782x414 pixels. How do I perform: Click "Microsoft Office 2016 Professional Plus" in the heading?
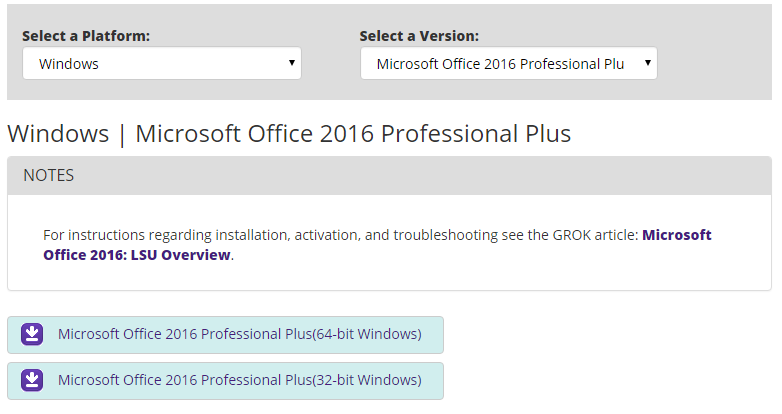coord(353,133)
